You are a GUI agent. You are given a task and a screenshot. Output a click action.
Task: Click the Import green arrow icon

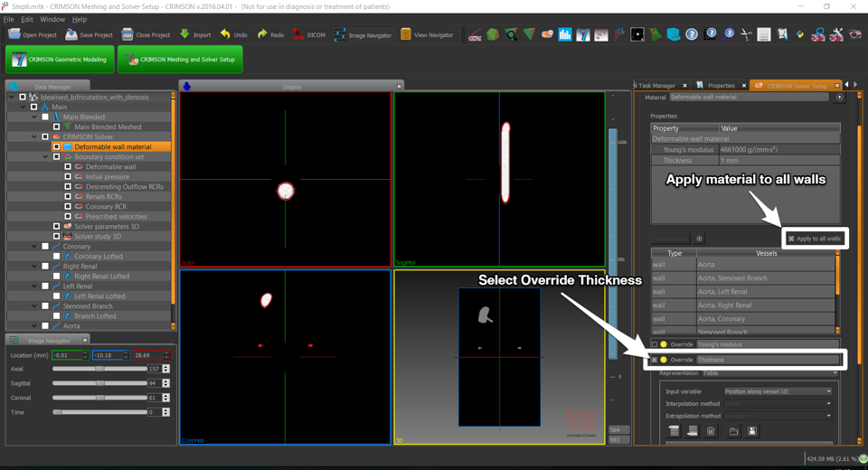click(x=184, y=34)
